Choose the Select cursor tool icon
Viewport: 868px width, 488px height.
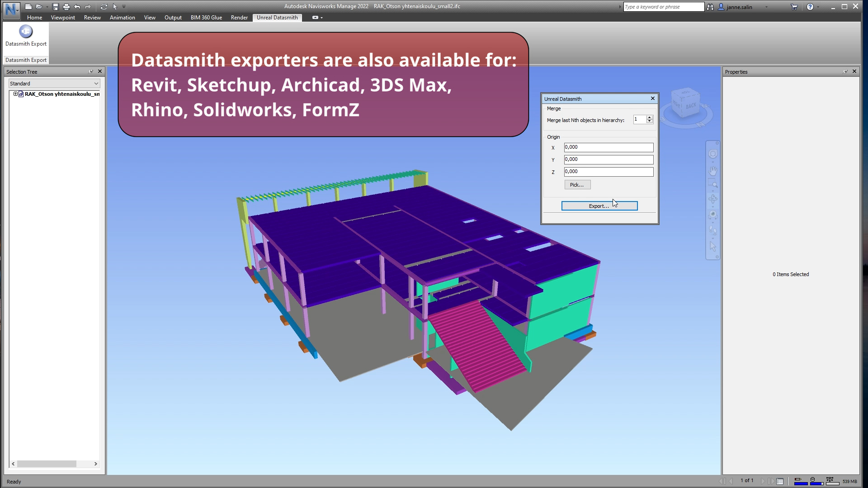click(x=115, y=7)
